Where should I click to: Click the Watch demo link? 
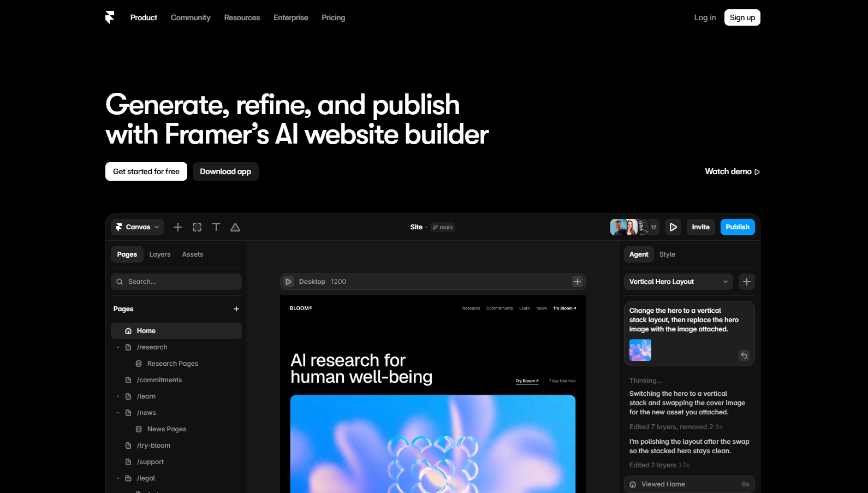click(733, 171)
